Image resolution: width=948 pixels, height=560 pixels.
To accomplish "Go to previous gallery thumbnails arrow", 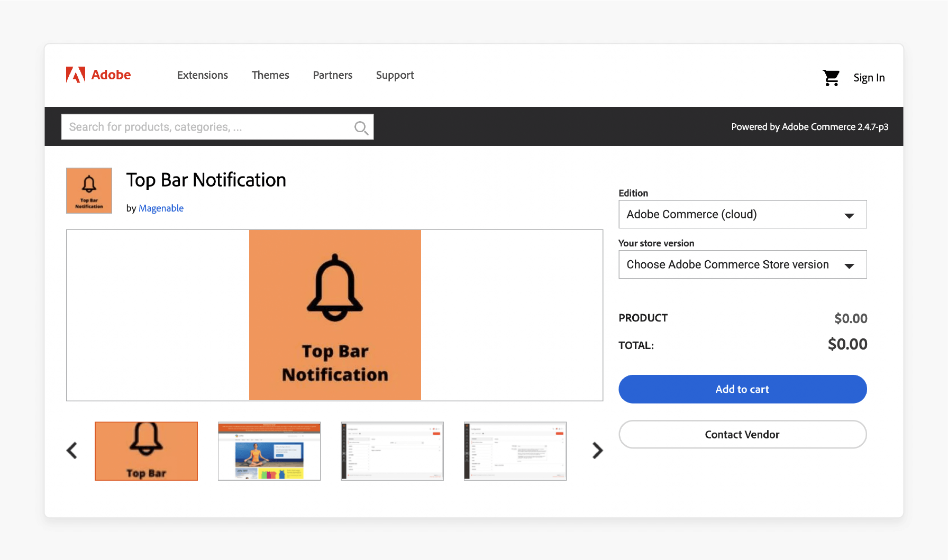I will [x=72, y=451].
